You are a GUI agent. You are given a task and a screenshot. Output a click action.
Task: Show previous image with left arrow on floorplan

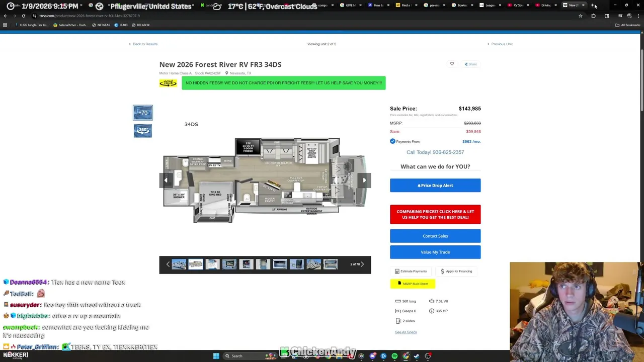pos(166,180)
